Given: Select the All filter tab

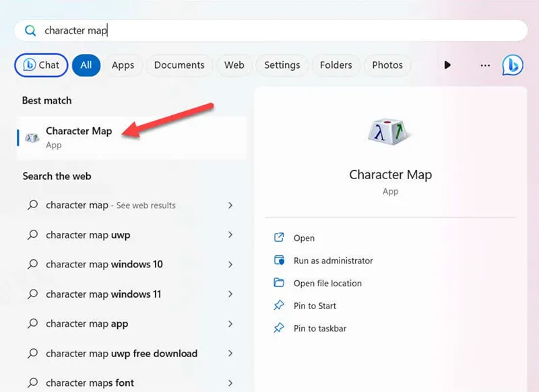Looking at the screenshot, I should coord(86,65).
